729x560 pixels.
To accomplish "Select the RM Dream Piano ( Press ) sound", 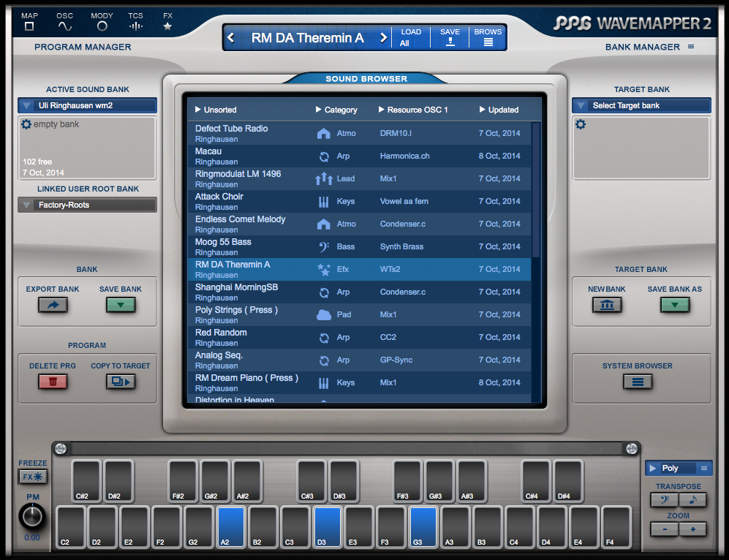I will [x=360, y=383].
